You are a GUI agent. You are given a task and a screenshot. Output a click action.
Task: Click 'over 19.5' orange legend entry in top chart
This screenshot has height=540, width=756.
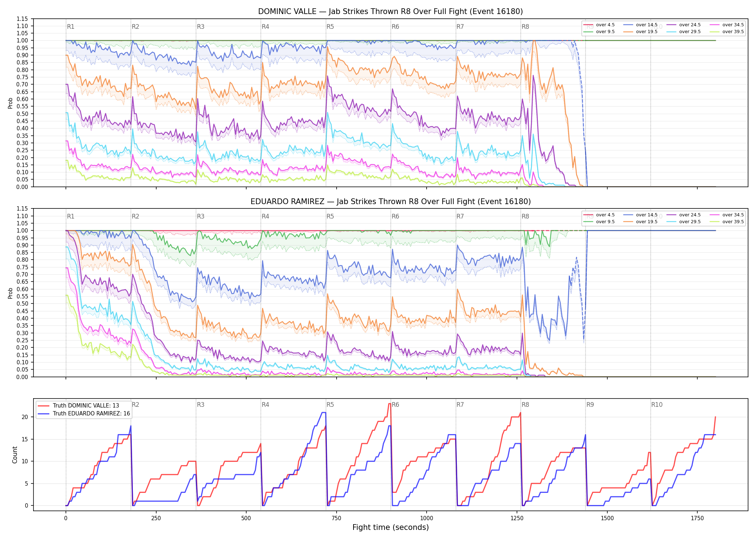[640, 32]
